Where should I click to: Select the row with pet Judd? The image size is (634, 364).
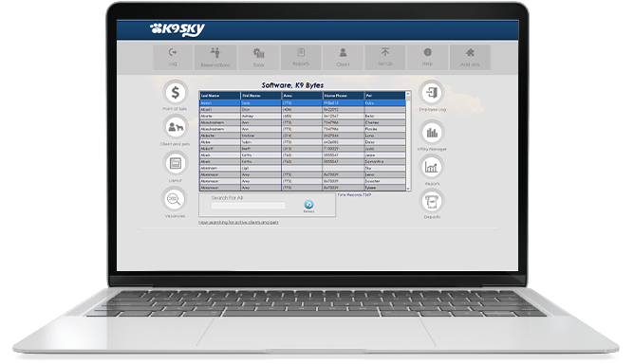[x=303, y=149]
